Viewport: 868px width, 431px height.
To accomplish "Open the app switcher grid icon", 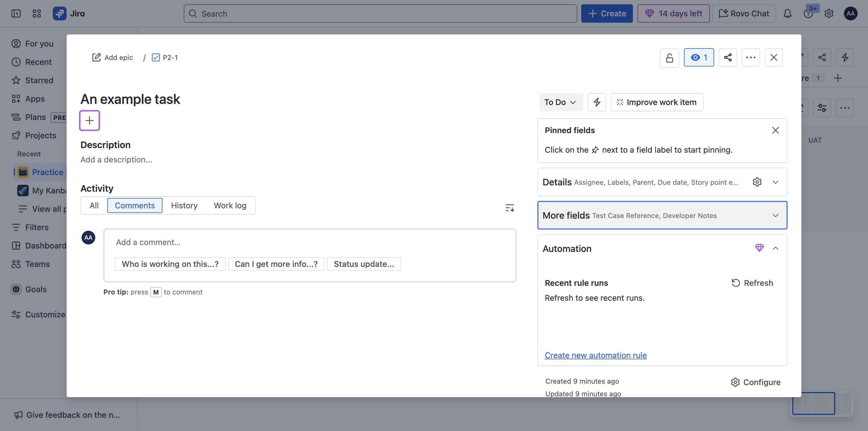I will pos(36,13).
